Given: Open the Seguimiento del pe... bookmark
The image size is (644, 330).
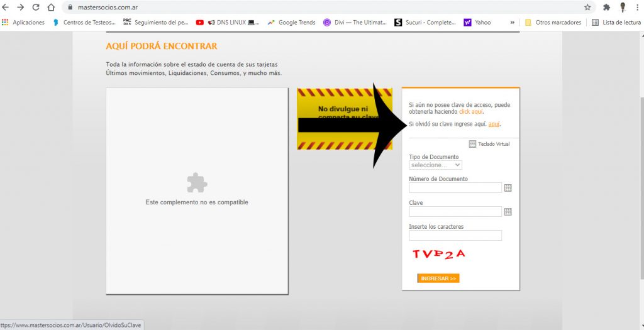Looking at the screenshot, I should click(x=156, y=23).
